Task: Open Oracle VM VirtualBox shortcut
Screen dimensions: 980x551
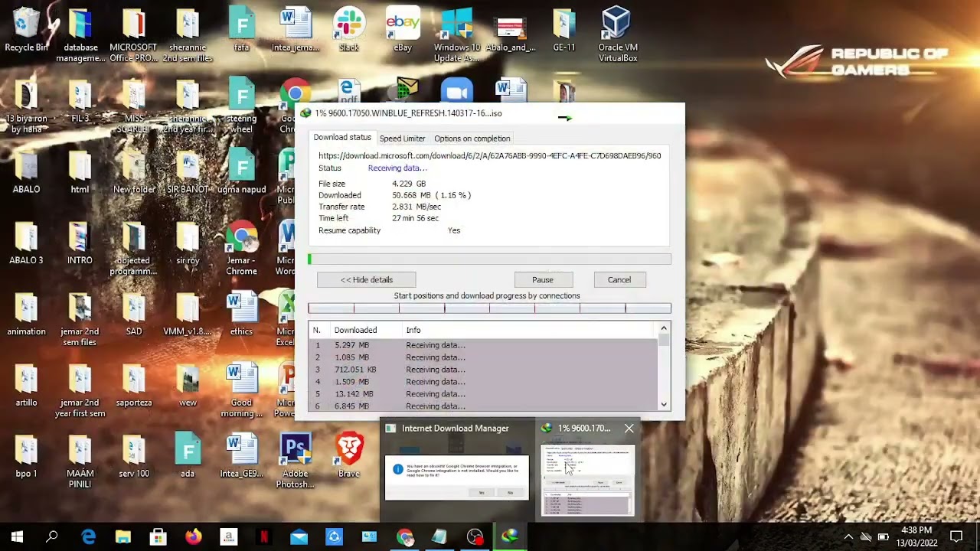Action: pos(617,34)
